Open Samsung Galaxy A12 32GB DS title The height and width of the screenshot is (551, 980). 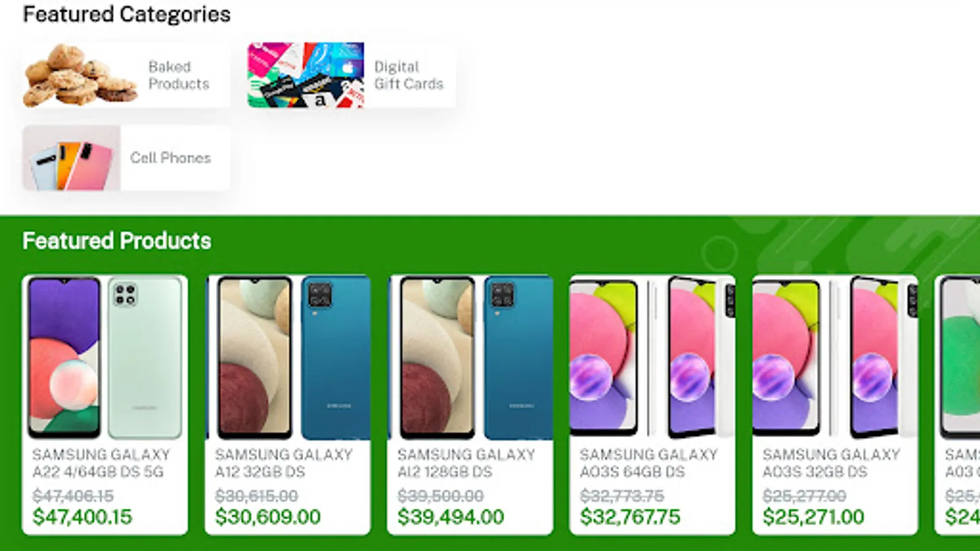point(284,463)
